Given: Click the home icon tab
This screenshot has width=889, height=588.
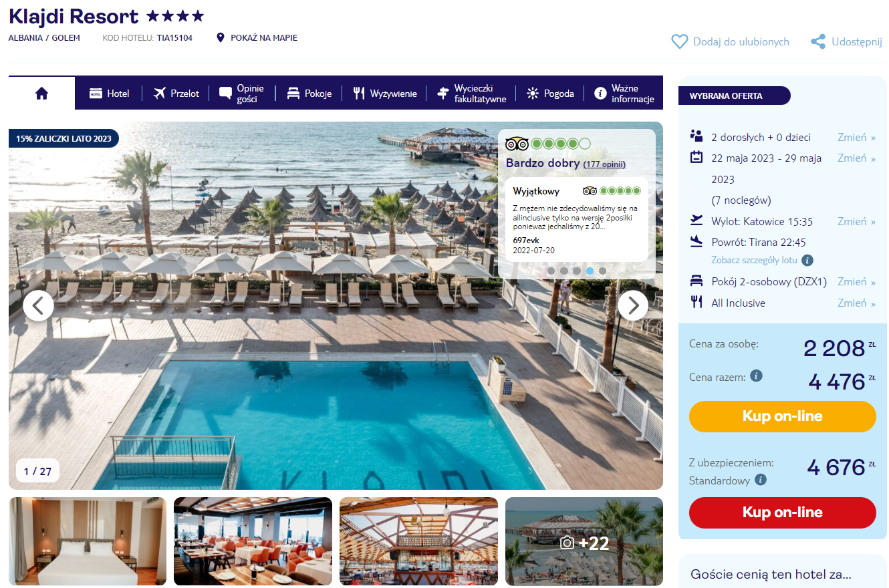Looking at the screenshot, I should click(x=41, y=94).
